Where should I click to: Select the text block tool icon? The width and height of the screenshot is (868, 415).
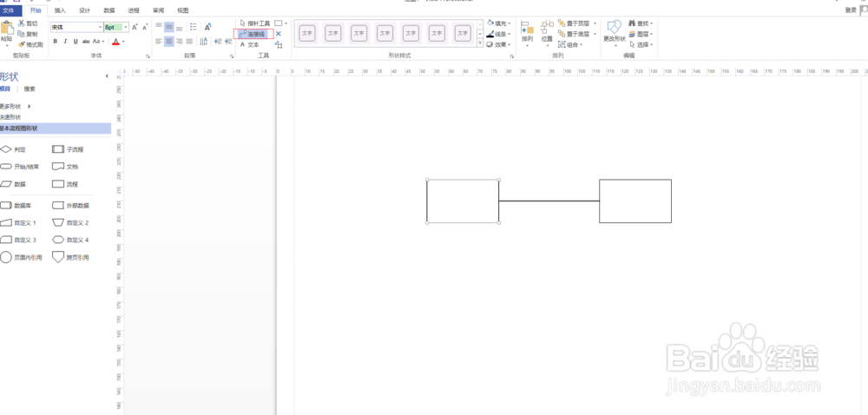[279, 45]
